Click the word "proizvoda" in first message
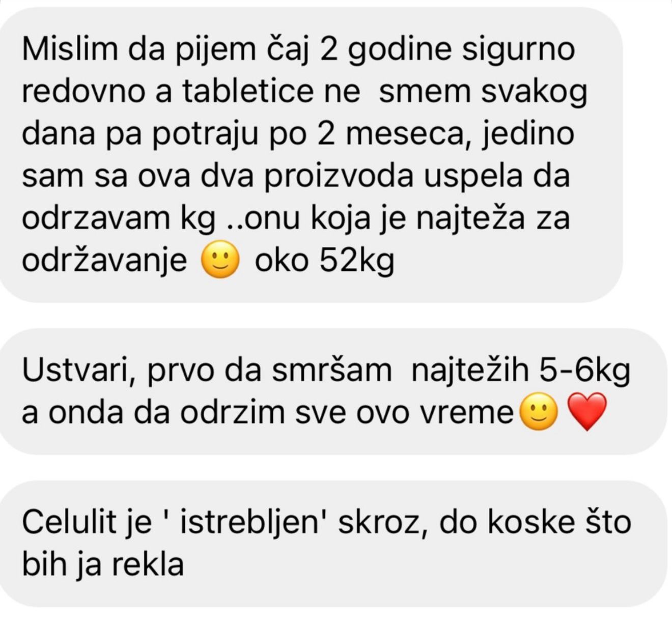 (339, 177)
